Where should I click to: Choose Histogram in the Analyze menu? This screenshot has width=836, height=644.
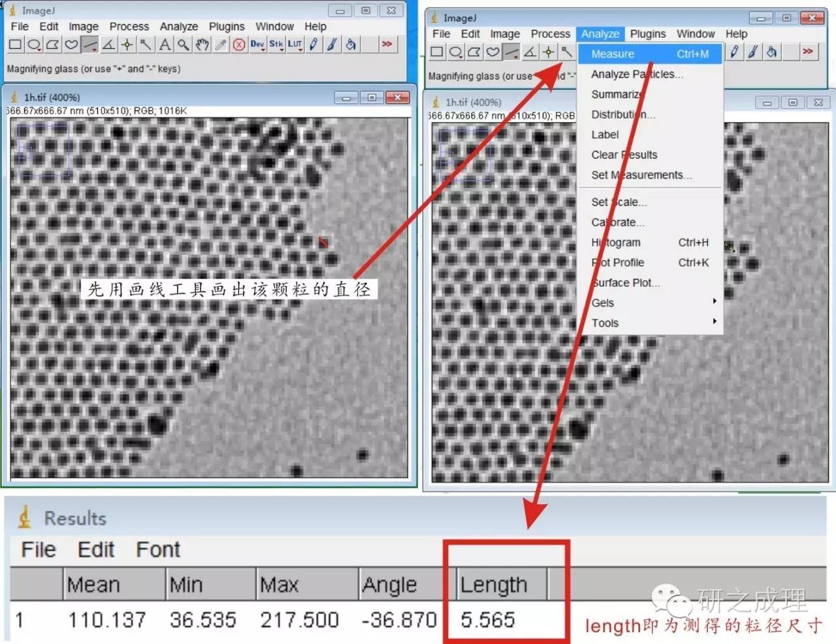coord(651,243)
